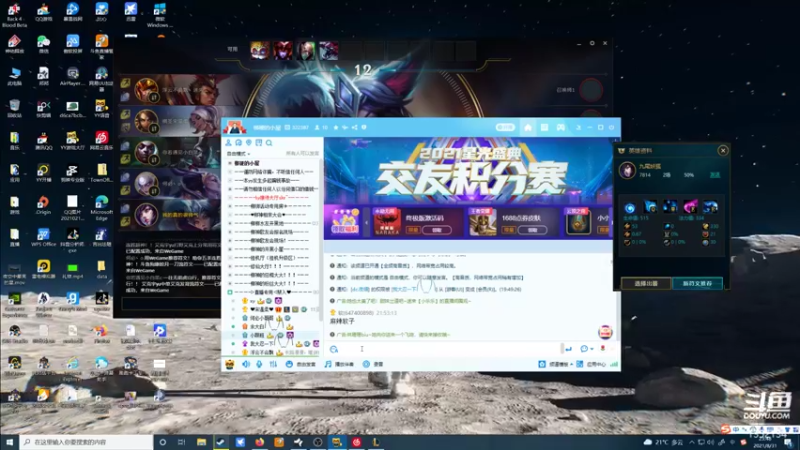Select the red highlighted sub-channel row
800x450 pixels.
click(x=271, y=197)
